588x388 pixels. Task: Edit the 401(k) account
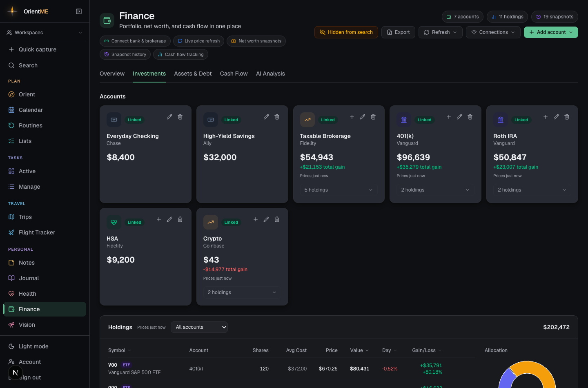(459, 117)
